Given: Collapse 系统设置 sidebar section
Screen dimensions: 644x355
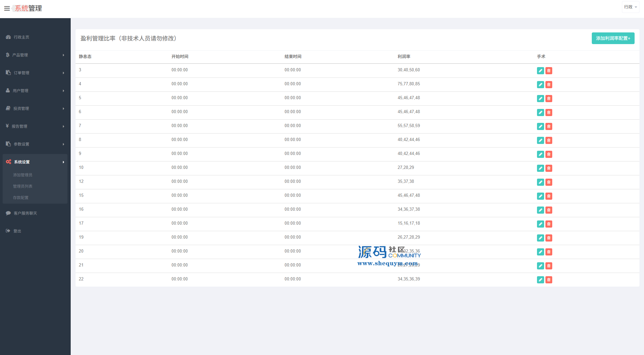Looking at the screenshot, I should coord(35,162).
